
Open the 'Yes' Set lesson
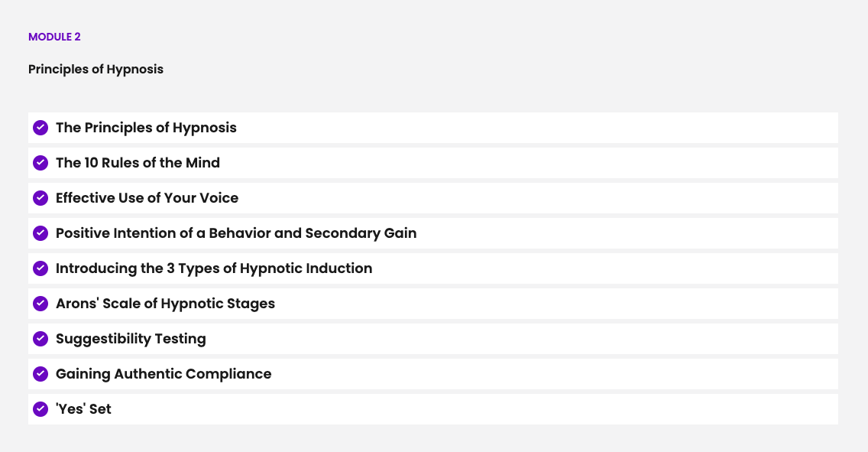pyautogui.click(x=83, y=409)
